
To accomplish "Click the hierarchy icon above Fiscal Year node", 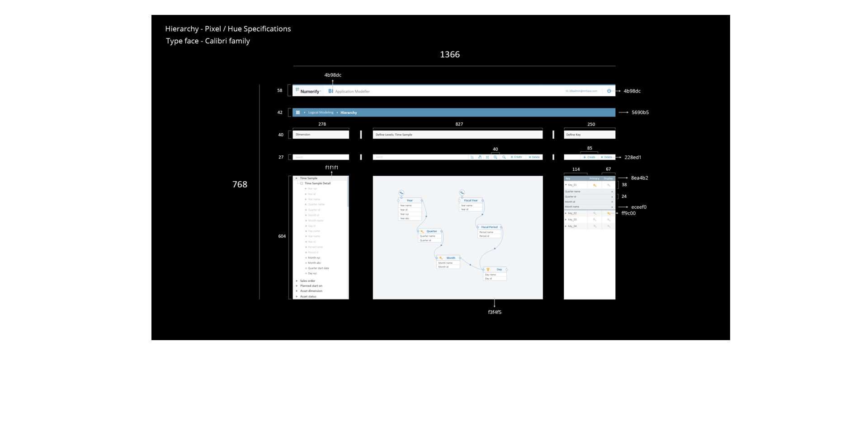I will pos(462,193).
